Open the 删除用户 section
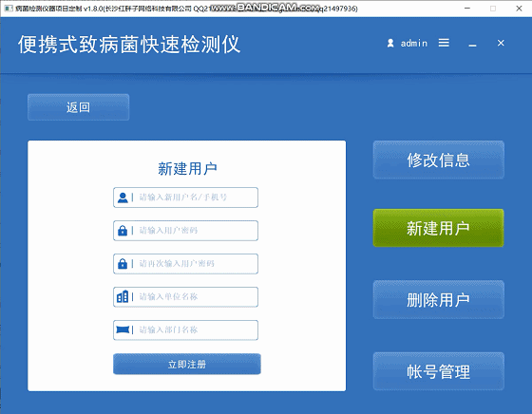Image resolution: width=532 pixels, height=414 pixels. coord(438,300)
